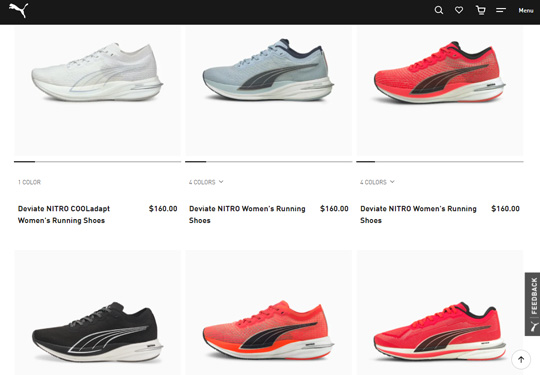Click the back-to-top arrow button
Viewport: 540px width, 375px height.
click(x=521, y=360)
